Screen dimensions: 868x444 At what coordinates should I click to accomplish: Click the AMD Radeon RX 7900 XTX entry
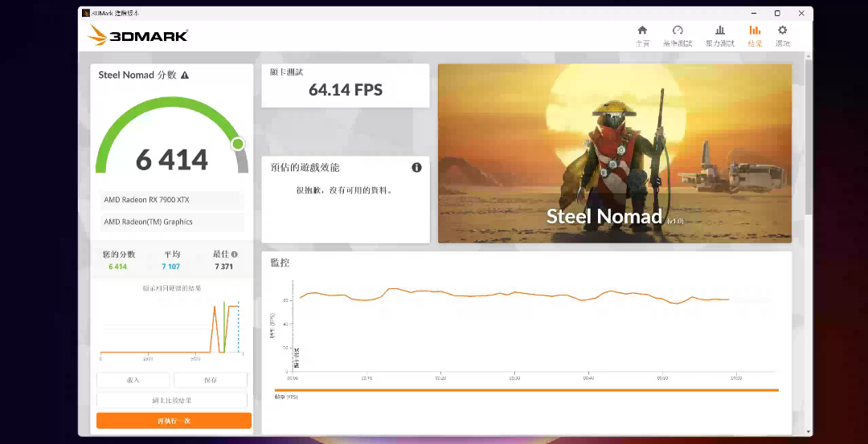click(x=173, y=200)
